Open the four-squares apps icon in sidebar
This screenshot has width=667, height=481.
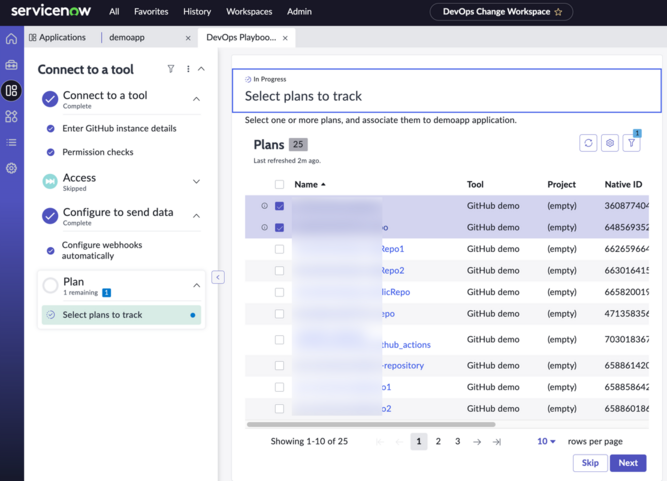(11, 117)
